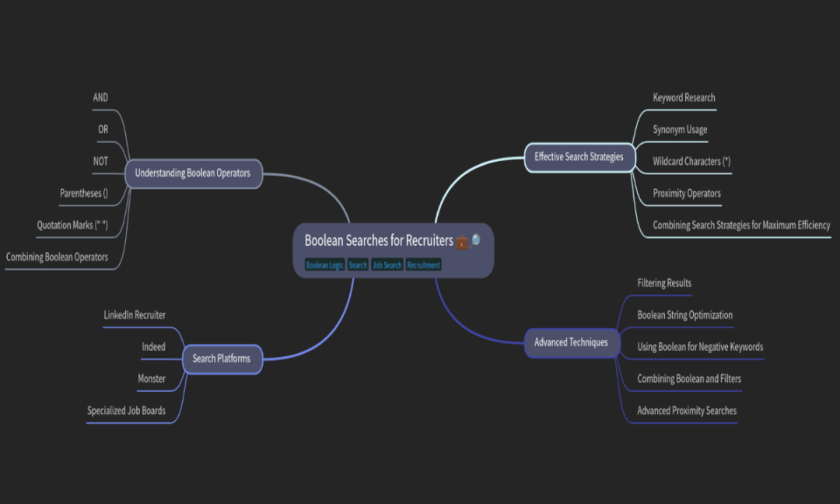Click the "Search" tag chip

[x=357, y=264]
